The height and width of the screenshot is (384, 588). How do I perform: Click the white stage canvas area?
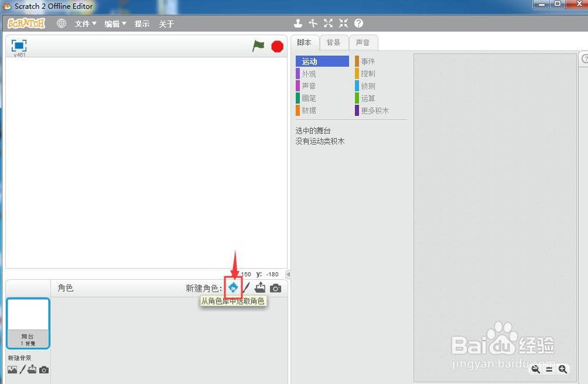pyautogui.click(x=146, y=162)
